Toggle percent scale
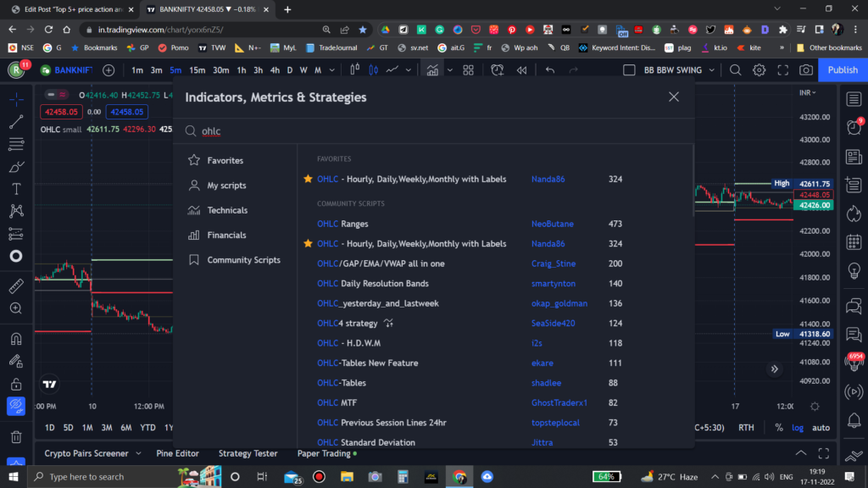868x488 pixels. click(779, 427)
